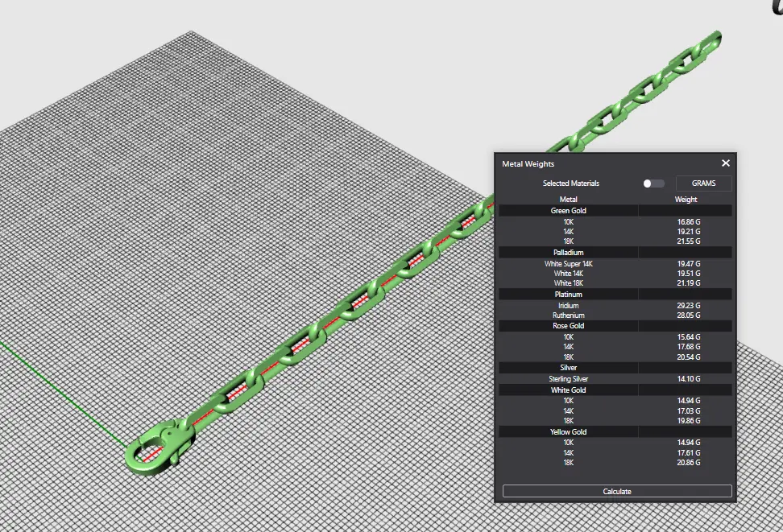783x532 pixels.
Task: Click the 16.86 G weight value
Action: point(689,222)
